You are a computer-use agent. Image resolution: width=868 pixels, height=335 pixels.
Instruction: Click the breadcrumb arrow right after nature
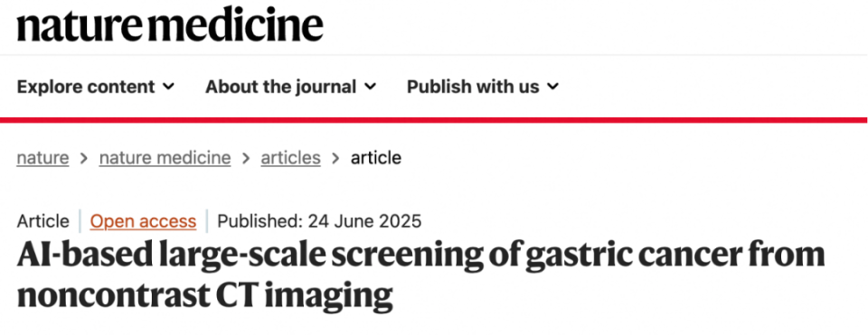[84, 159]
